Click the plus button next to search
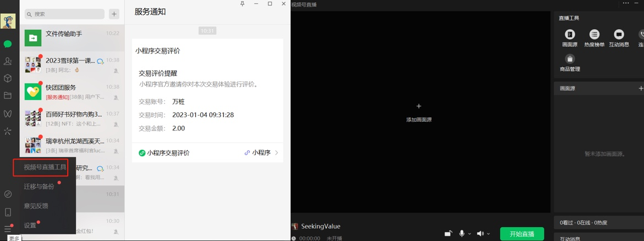 [x=114, y=14]
